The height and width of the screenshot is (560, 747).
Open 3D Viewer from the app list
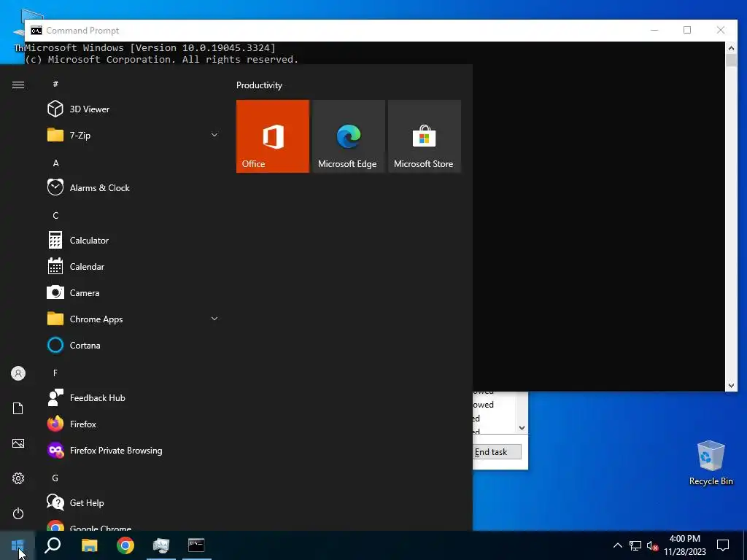(x=132, y=109)
